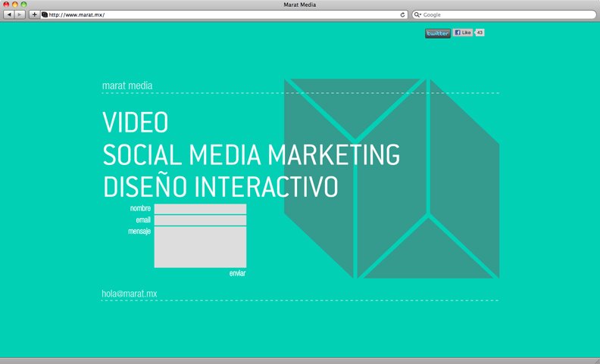Select the DISEÑO INTERACTIVO heading
Viewport: 600px width, 364px height.
pyautogui.click(x=220, y=186)
